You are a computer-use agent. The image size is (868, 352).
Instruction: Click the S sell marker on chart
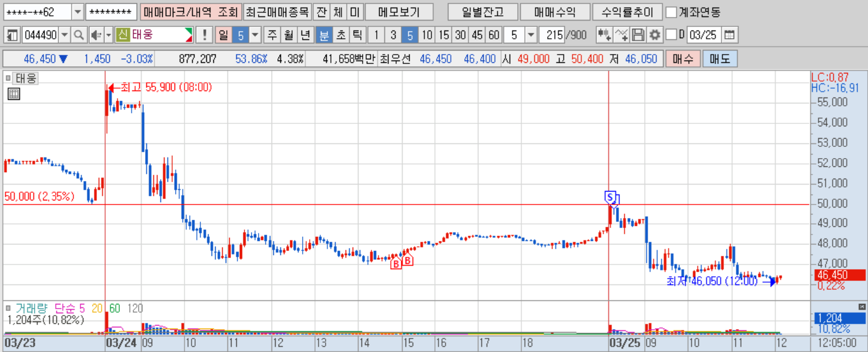[x=610, y=196]
